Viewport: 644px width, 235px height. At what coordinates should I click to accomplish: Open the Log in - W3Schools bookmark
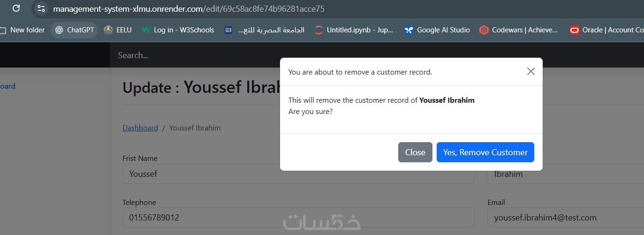[x=178, y=30]
